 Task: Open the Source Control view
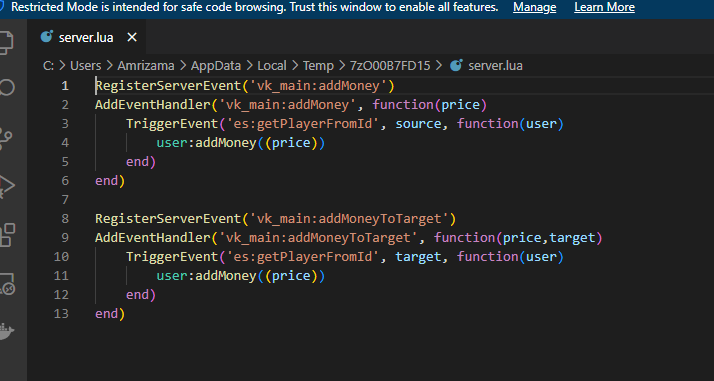(5, 139)
